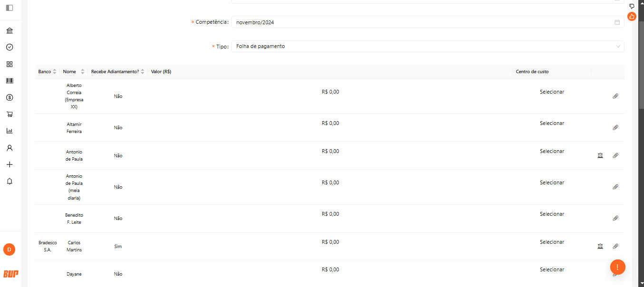Click bank icon in Carlos Martins row
This screenshot has height=287, width=644.
point(600,246)
